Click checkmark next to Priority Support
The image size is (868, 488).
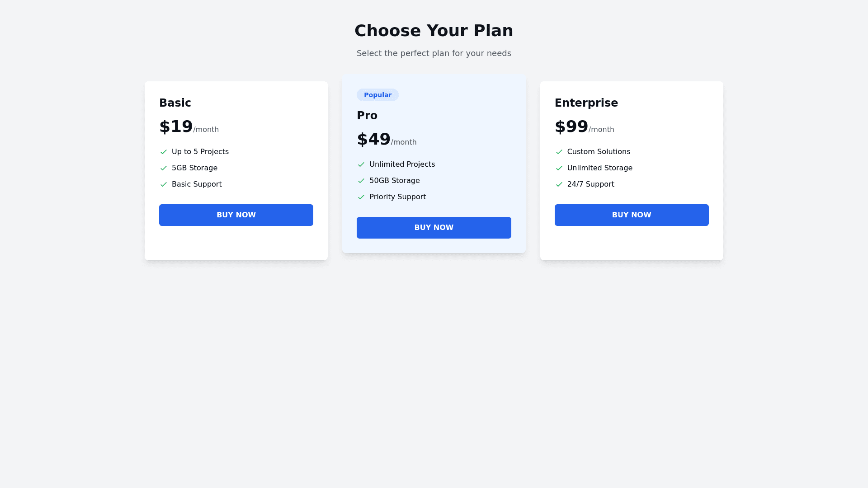click(x=361, y=197)
